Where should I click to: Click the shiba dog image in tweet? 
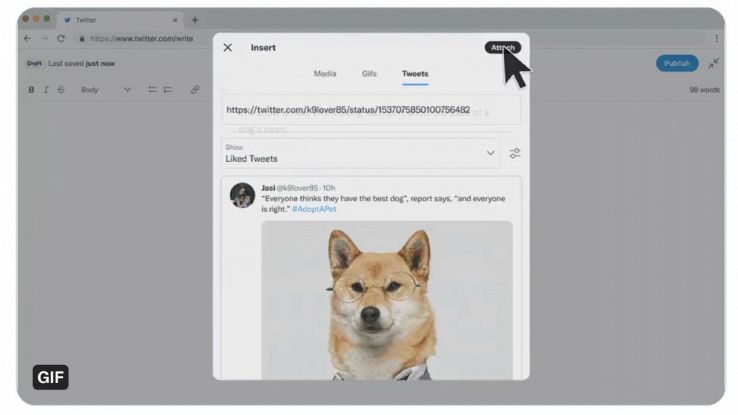[387, 300]
